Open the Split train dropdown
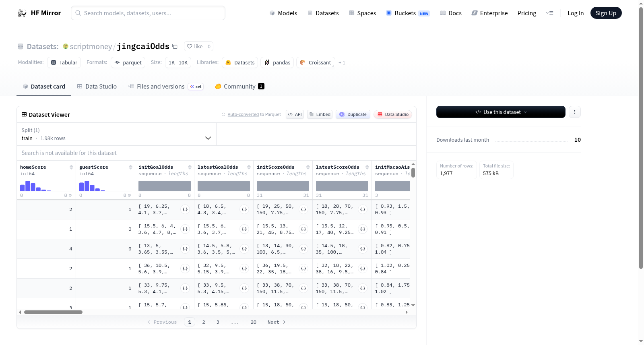 click(x=116, y=134)
